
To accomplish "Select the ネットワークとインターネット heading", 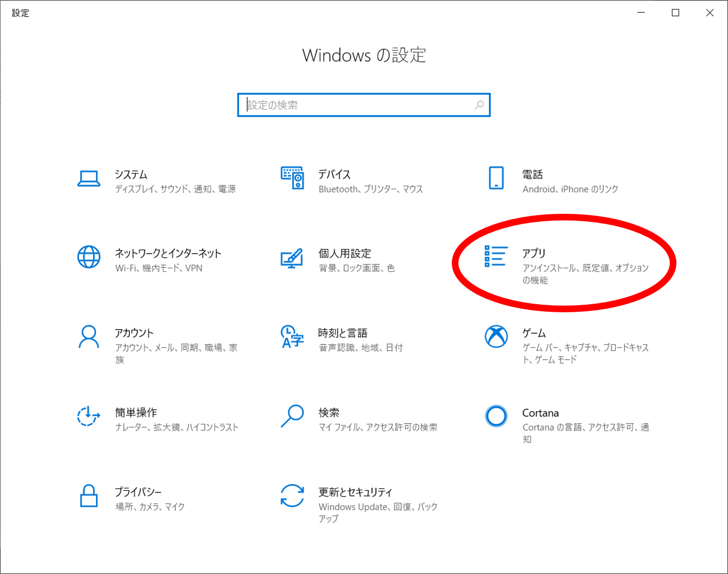I will 168,254.
